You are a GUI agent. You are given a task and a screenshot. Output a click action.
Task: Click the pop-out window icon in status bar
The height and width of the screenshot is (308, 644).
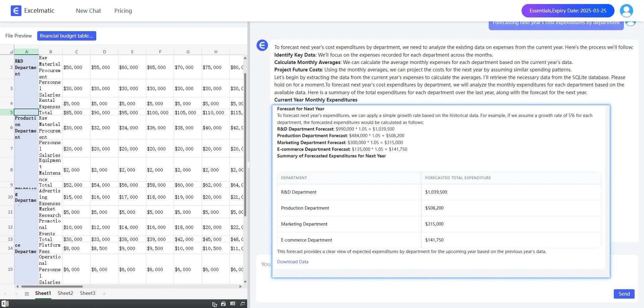[x=243, y=304]
